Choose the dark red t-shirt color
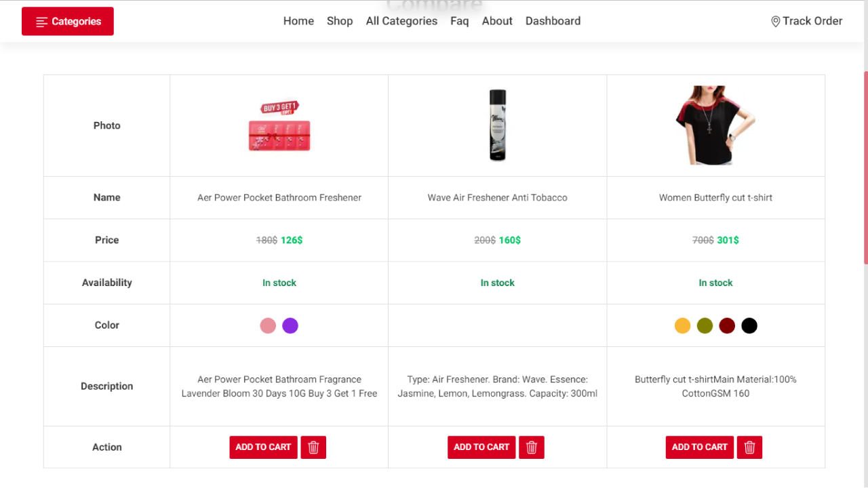Screen dimensions: 868x488 point(727,326)
